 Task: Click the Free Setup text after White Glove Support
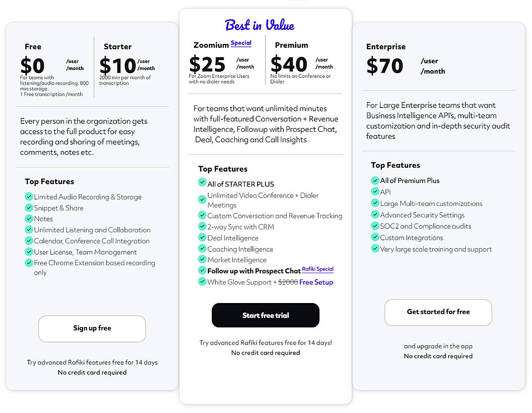tap(316, 281)
